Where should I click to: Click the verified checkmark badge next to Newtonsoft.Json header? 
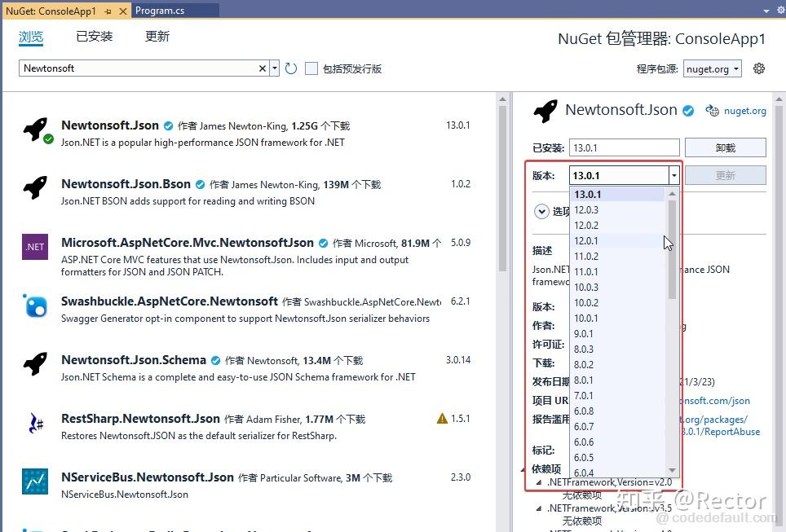[x=688, y=110]
